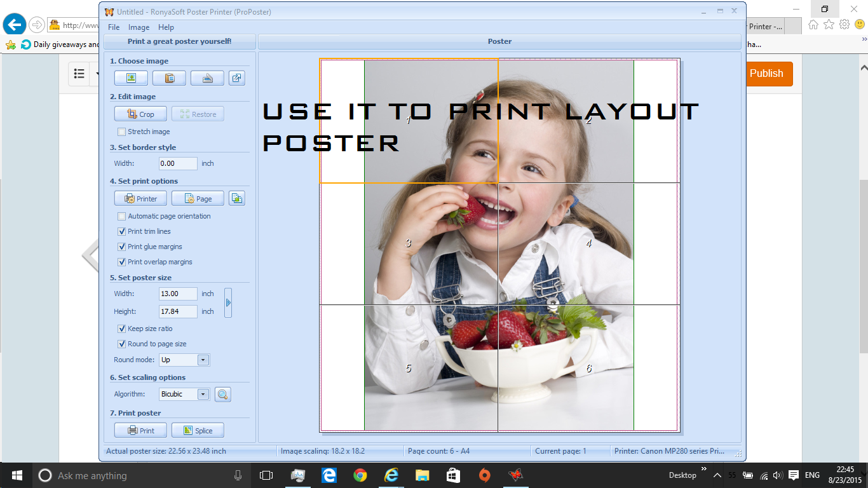Screen dimensions: 868x488
Task: Load an image from file icon button
Action: (x=131, y=78)
